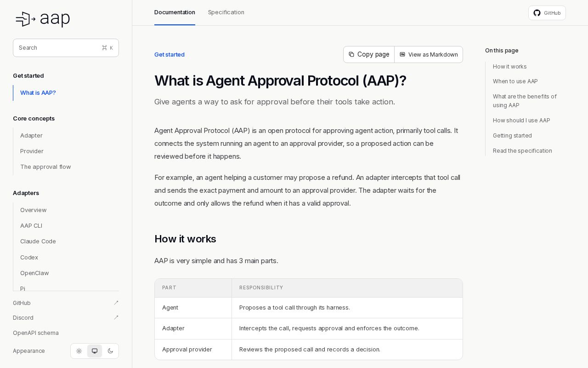This screenshot has height=368, width=588.
Task: Click the Copy page button
Action: [369, 54]
